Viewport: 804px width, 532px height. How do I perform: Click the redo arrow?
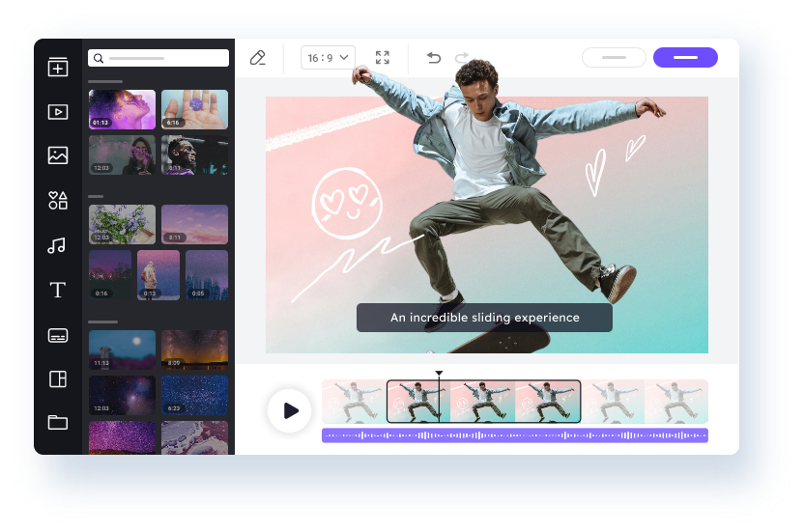pos(462,58)
